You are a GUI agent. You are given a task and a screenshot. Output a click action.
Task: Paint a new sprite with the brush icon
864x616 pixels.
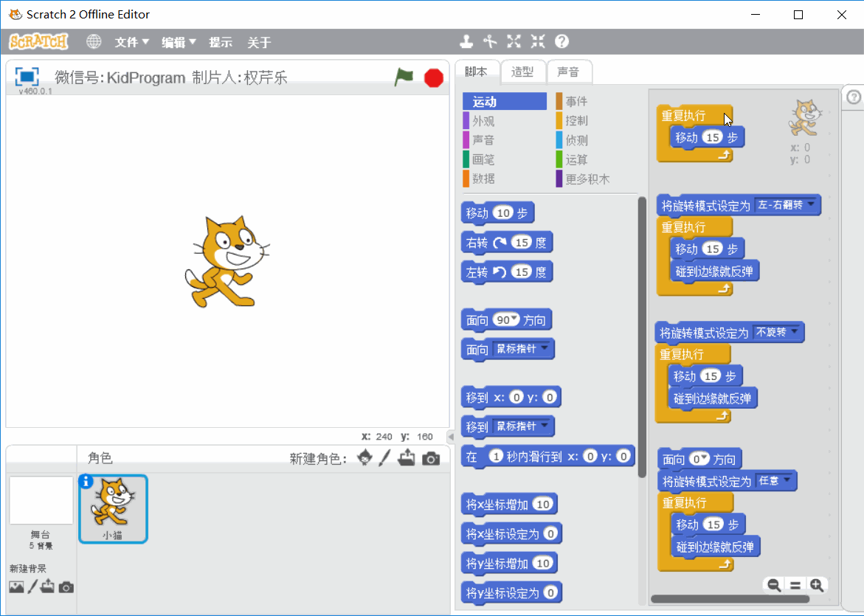coord(384,458)
